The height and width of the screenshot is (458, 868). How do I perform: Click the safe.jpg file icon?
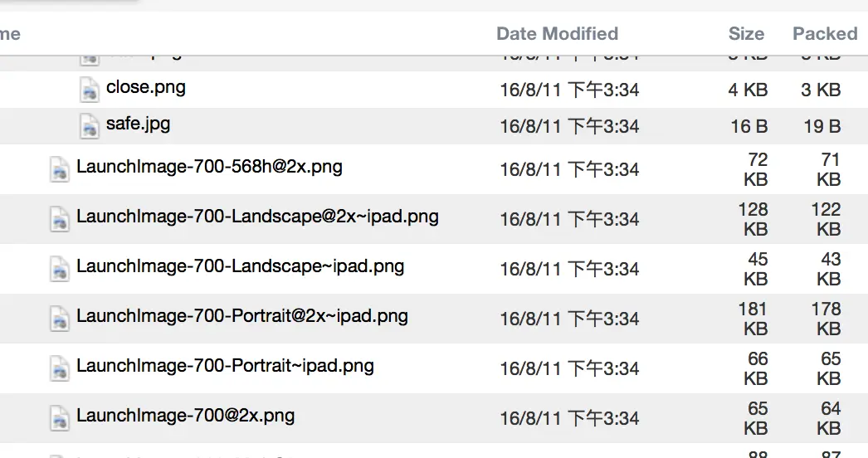coord(89,125)
